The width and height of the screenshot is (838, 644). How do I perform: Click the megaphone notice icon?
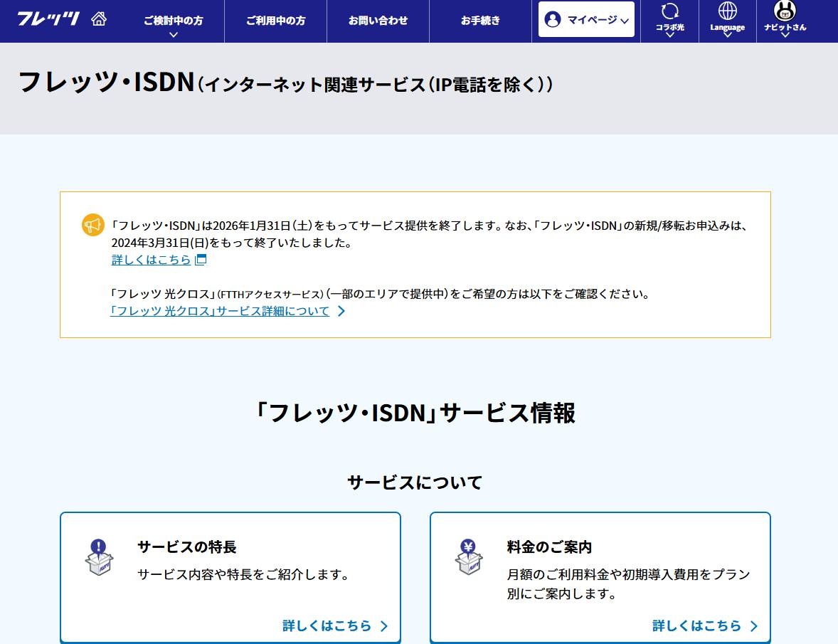coord(93,225)
